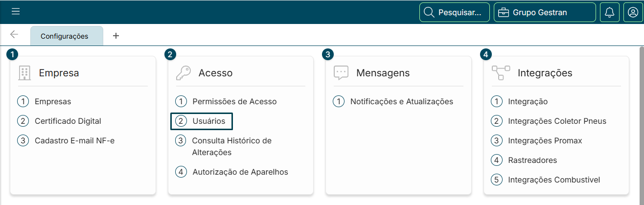Add a new tab with plus icon

(116, 36)
